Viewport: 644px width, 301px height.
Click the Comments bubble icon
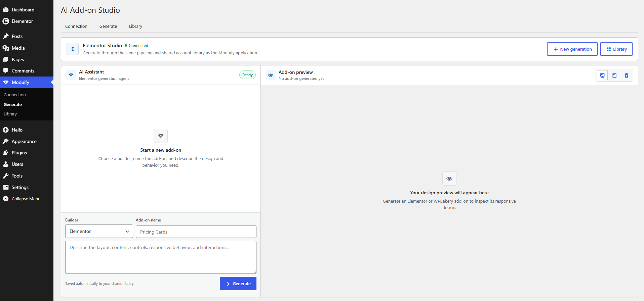click(6, 71)
